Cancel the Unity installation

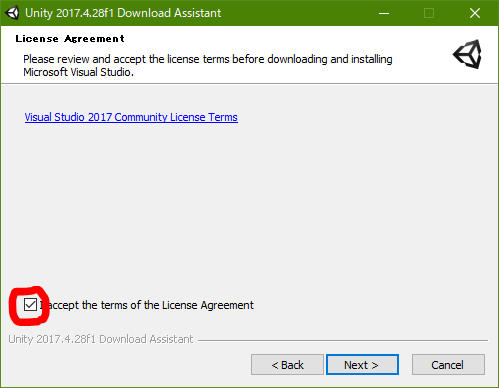(448, 365)
